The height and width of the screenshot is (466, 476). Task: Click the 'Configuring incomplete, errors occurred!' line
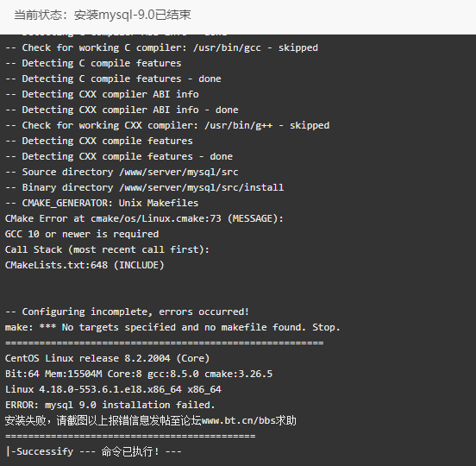pyautogui.click(x=127, y=312)
